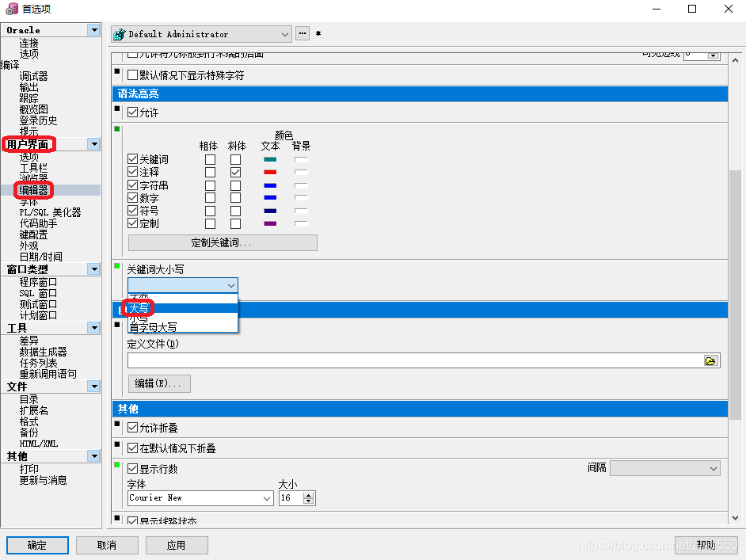This screenshot has width=746, height=560.
Task: Select PL/SQL 美化器 in the sidebar
Action: click(x=50, y=212)
